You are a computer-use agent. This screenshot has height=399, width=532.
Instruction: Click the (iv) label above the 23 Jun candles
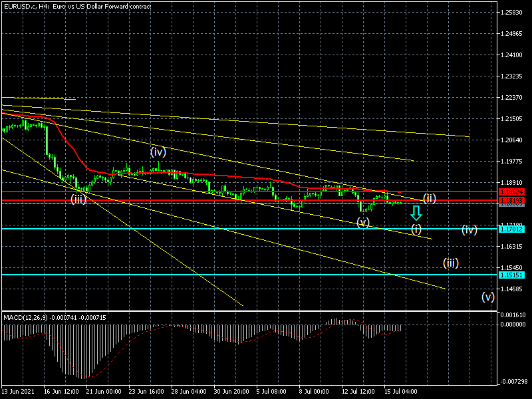tap(157, 152)
